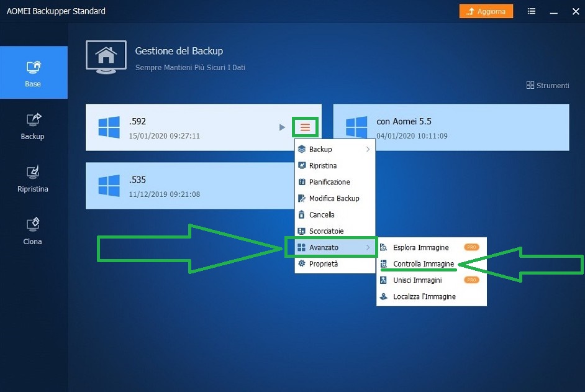The image size is (585, 392).
Task: Click the chevron beside Backup menu entry
Action: [x=368, y=149]
